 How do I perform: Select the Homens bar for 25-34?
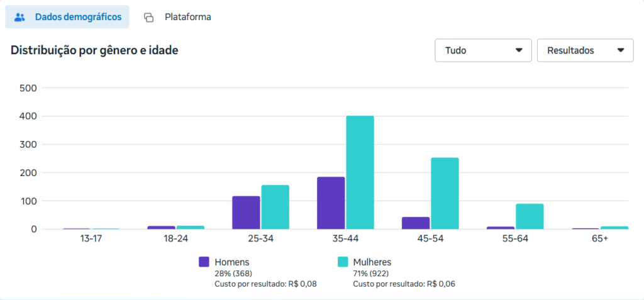(246, 213)
